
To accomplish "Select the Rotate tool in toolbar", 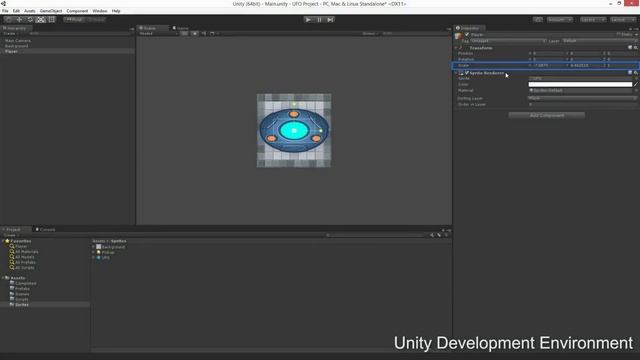I will 30,20.
